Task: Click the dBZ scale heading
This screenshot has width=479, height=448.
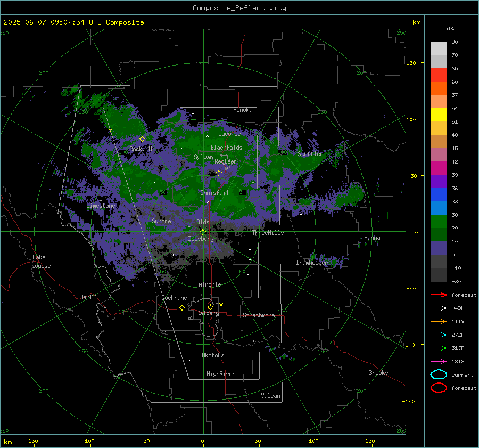Action: coord(451,28)
